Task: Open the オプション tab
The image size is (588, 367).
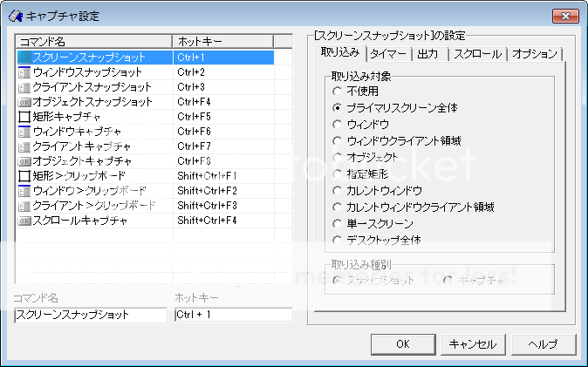Action: pyautogui.click(x=535, y=54)
